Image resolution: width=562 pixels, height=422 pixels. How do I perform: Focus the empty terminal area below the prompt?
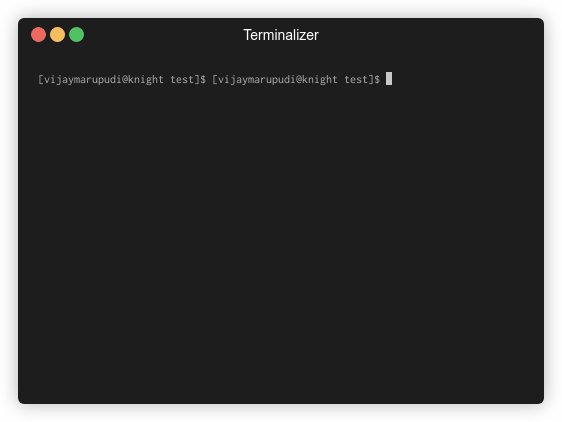pos(281,244)
